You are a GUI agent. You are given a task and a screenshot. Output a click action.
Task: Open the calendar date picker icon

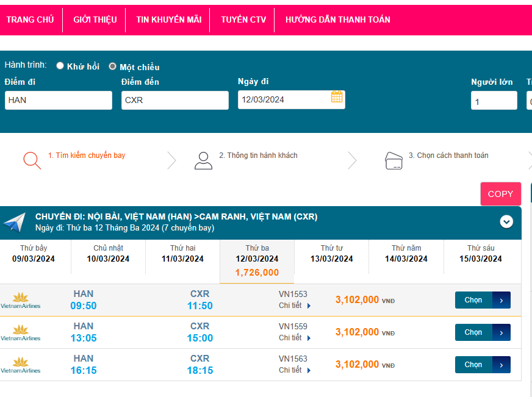(337, 97)
